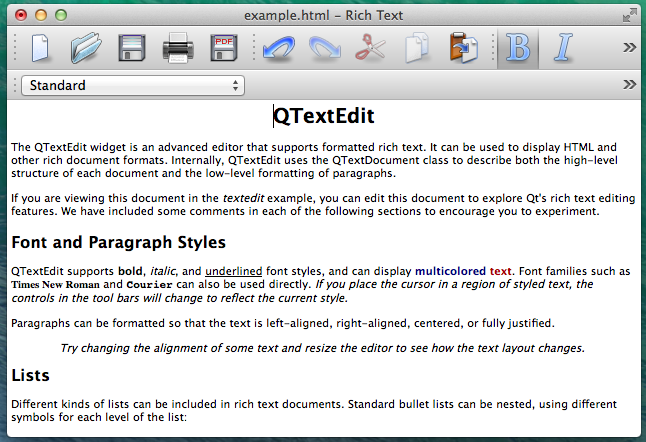
Task: Toggle Bold formatting off
Action: point(518,47)
